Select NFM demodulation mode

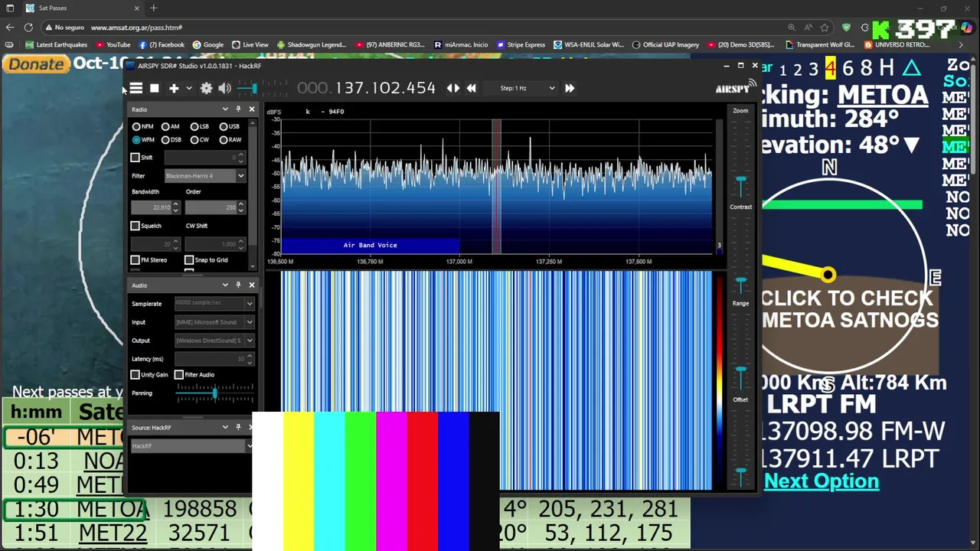[142, 126]
